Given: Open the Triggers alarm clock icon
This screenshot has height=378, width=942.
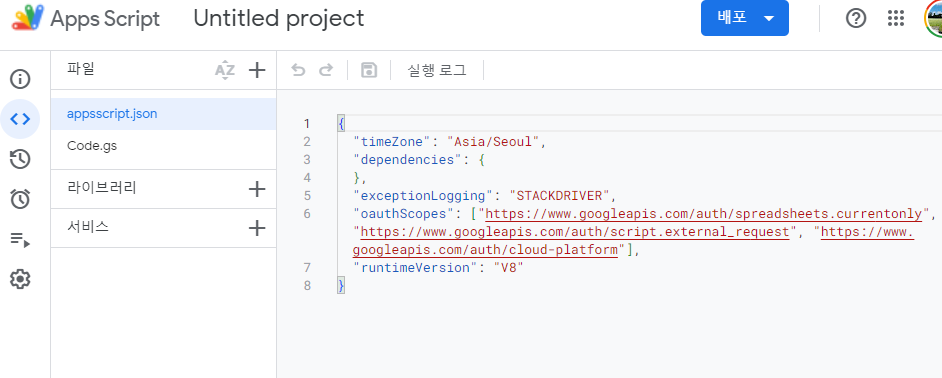Looking at the screenshot, I should [20, 199].
